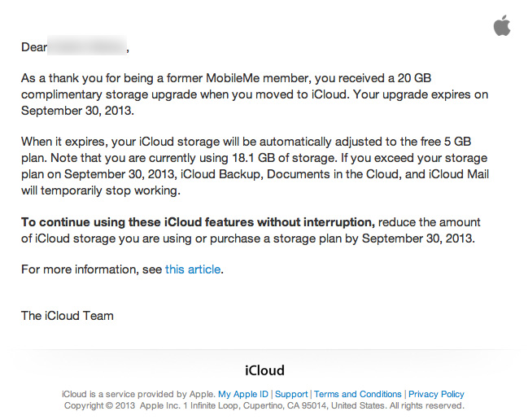Click "iCloud is a service provided by Apple" text
Screen dimensions: 528x420
138,394
